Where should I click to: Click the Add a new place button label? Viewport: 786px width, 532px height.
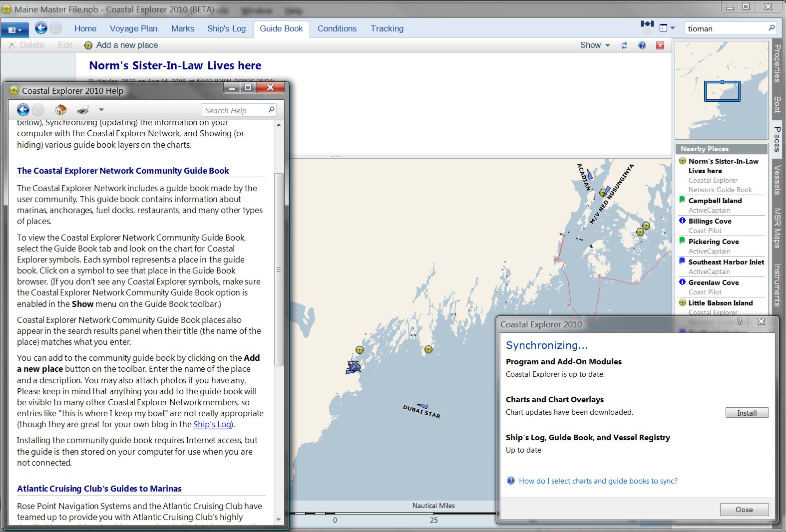(127, 45)
